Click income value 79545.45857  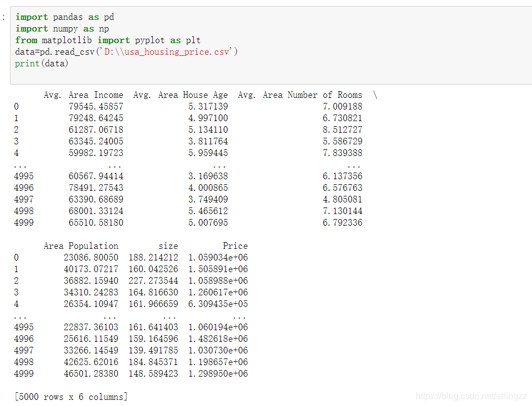(x=96, y=106)
